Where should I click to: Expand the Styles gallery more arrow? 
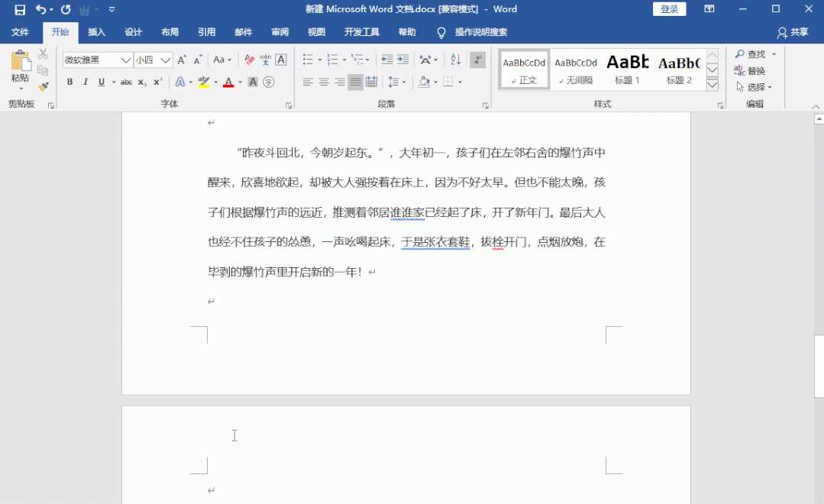click(x=713, y=84)
